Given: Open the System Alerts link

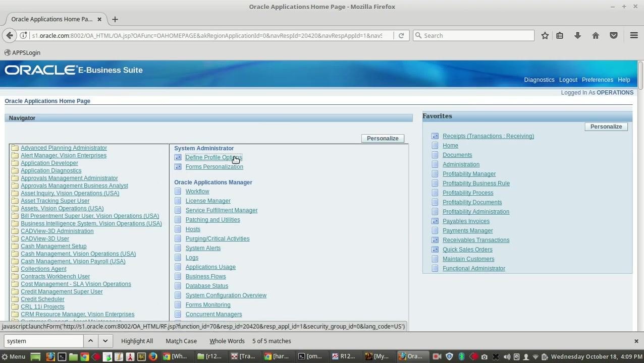Looking at the screenshot, I should click(203, 248).
